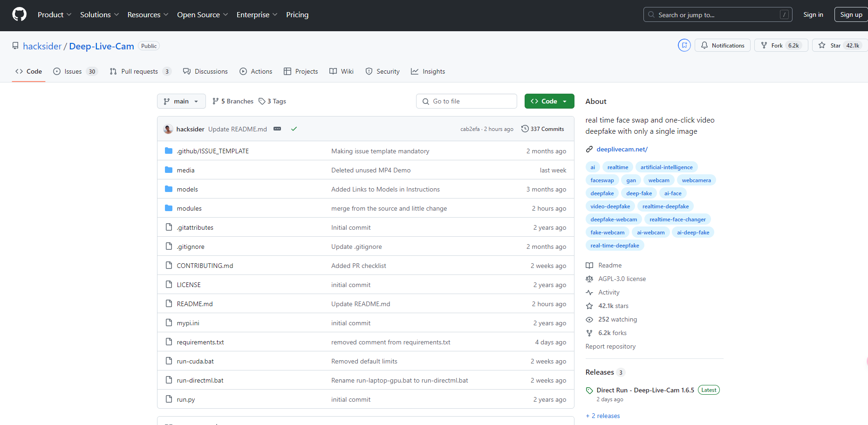Click the Notifications bell button
This screenshot has width=868, height=425.
[722, 45]
